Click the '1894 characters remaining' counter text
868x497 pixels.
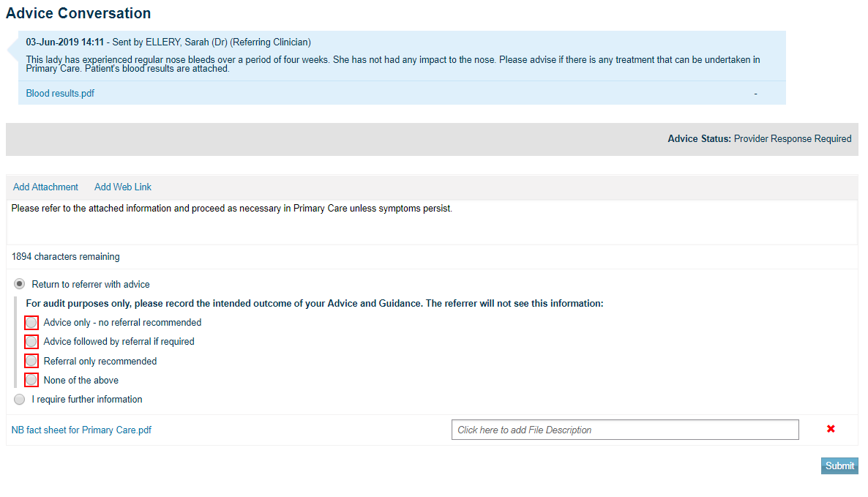tap(65, 257)
